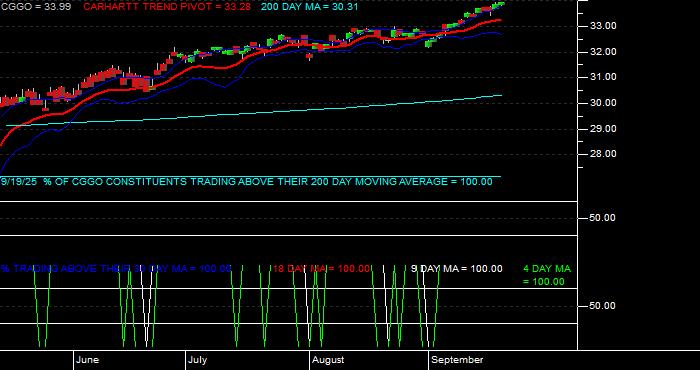Click the 50.00 label of bottom oscillator panel
700x370 pixels.
click(x=603, y=306)
